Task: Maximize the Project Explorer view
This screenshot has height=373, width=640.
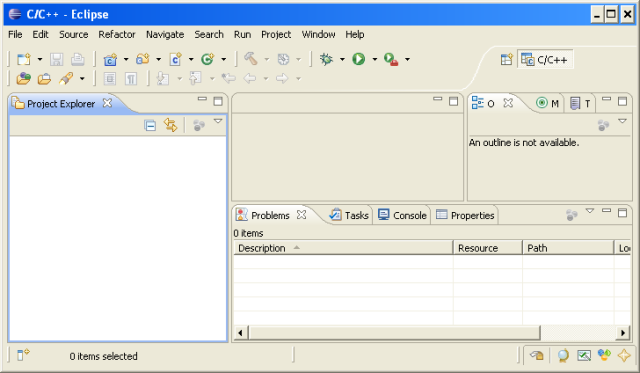Action: click(x=218, y=101)
